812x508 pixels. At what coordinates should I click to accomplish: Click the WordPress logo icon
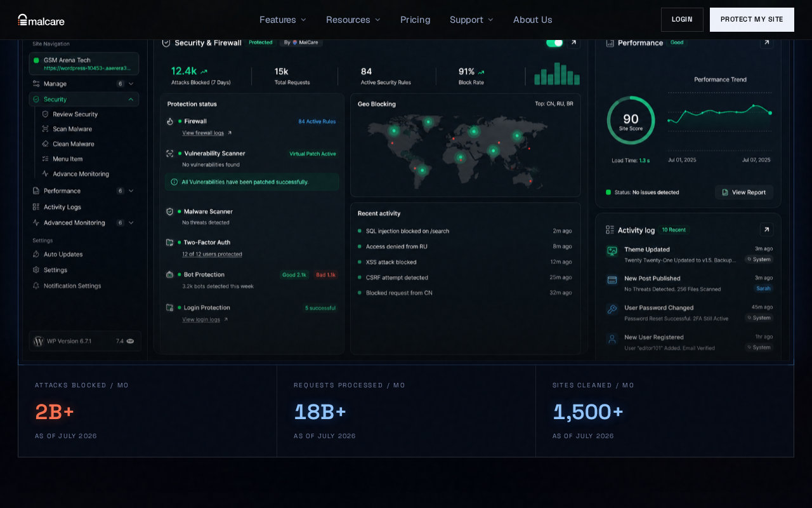(x=39, y=341)
